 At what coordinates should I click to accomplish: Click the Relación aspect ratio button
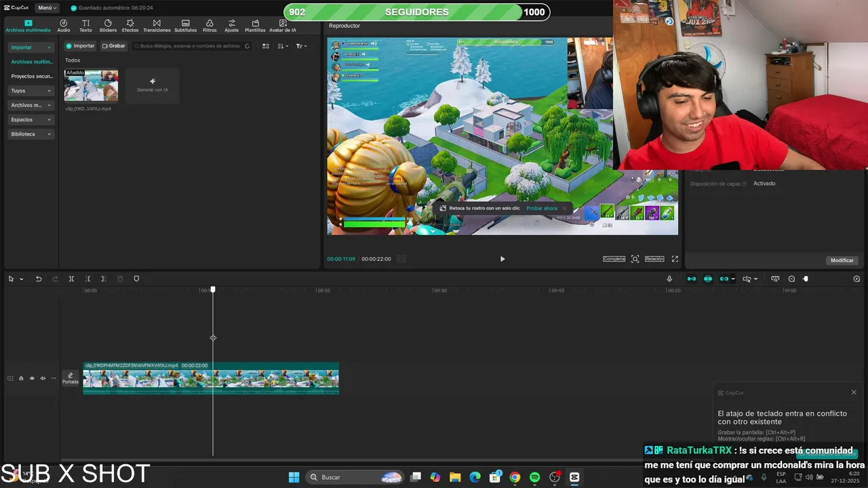point(654,259)
